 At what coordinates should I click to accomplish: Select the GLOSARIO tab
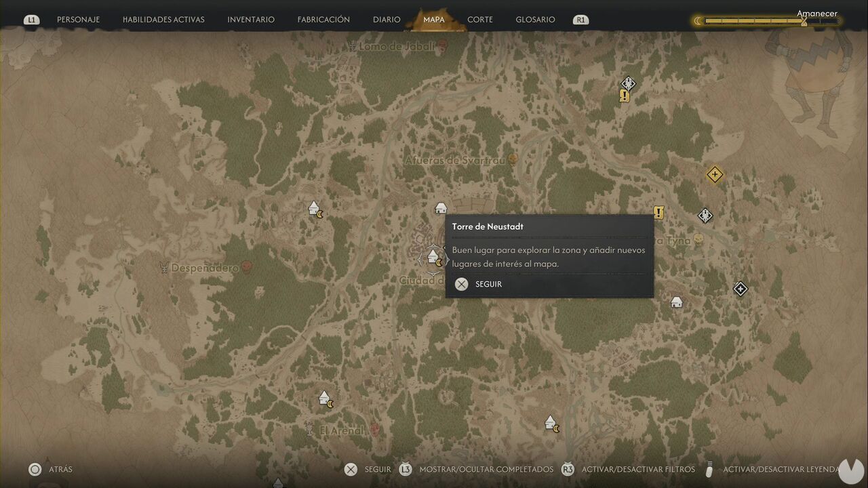click(535, 20)
